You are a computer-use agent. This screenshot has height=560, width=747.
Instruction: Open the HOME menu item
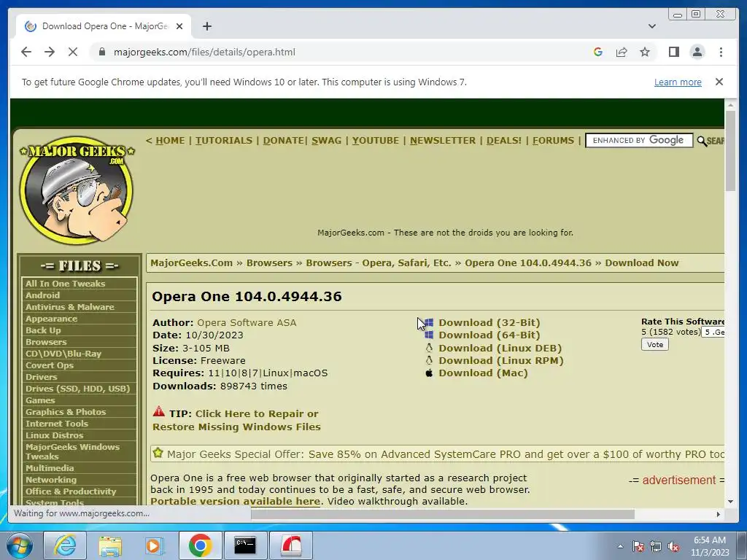click(x=170, y=141)
